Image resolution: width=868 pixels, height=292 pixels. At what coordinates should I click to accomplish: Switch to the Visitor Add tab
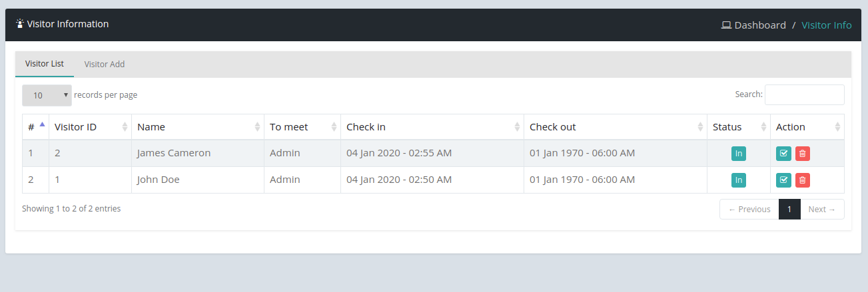[105, 65]
